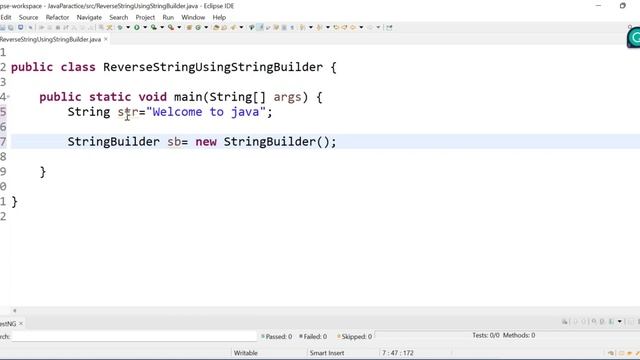
Task: Toggle the highlighted Mark Occurrences button
Action: (260, 27)
